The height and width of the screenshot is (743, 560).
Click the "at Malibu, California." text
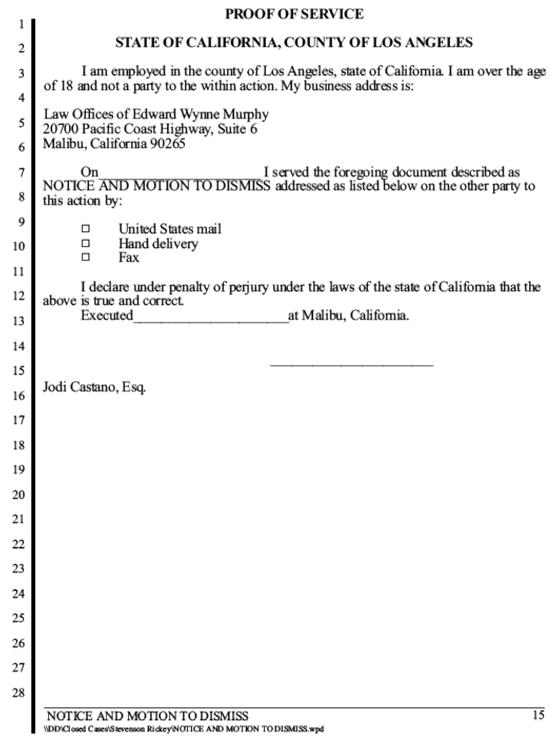point(348,316)
